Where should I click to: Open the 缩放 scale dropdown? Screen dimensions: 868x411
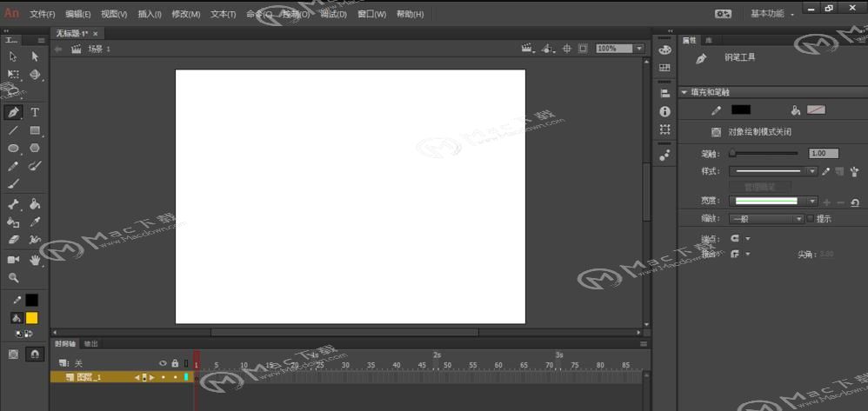(766, 219)
